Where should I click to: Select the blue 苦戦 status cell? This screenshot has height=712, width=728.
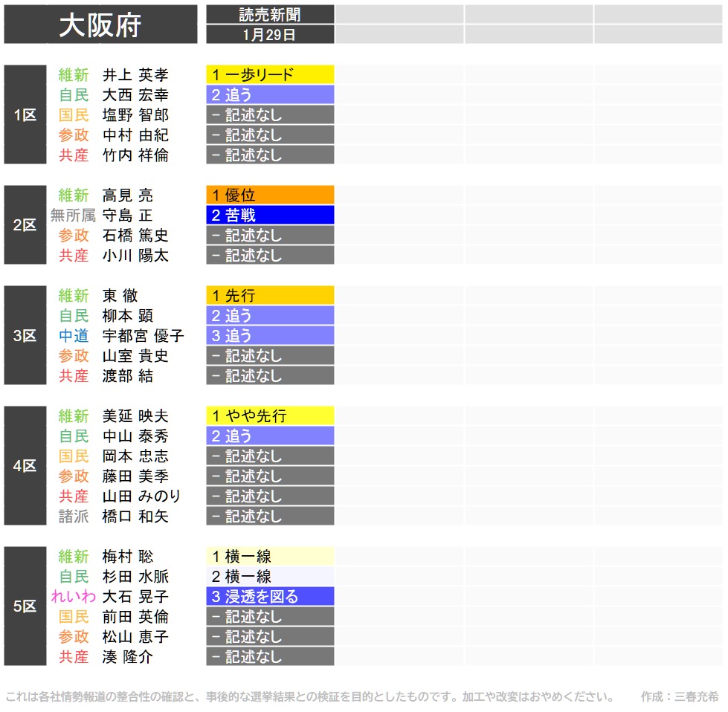pyautogui.click(x=270, y=216)
